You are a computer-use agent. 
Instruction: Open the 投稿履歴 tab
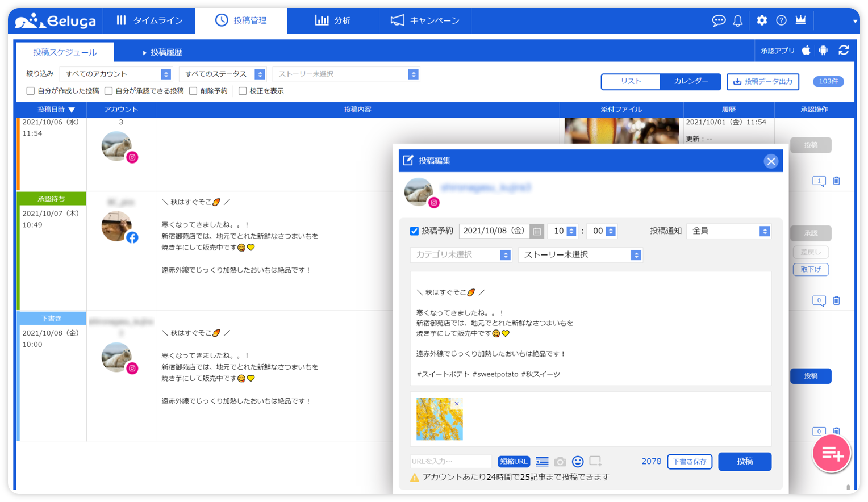point(162,52)
